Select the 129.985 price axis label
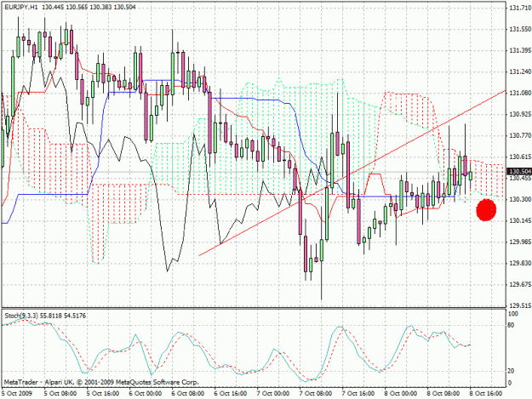This screenshot has height=399, width=532. [520, 242]
